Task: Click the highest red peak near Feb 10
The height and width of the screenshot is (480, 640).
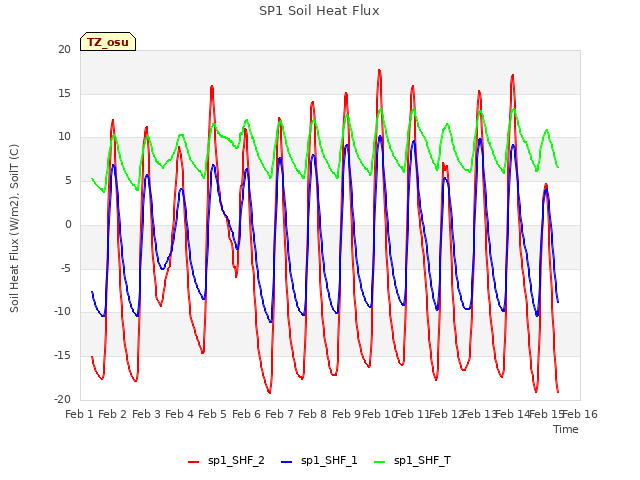Action: (379, 71)
